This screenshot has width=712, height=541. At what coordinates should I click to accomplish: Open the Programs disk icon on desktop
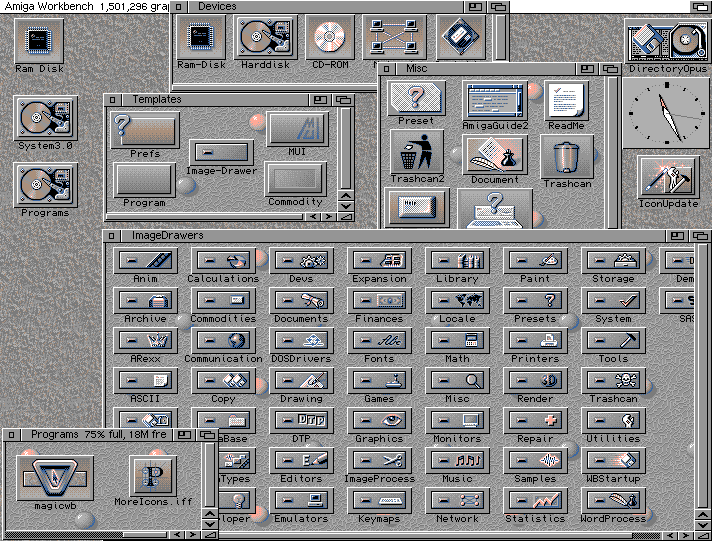point(45,185)
